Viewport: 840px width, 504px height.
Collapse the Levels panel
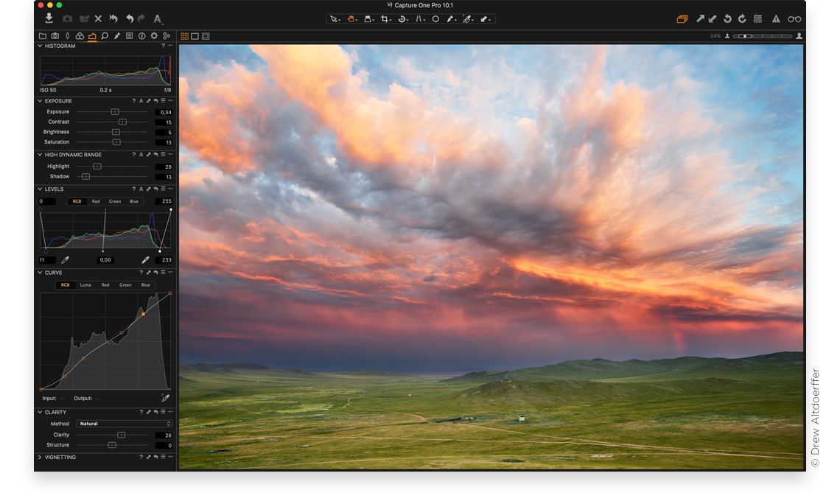[40, 189]
